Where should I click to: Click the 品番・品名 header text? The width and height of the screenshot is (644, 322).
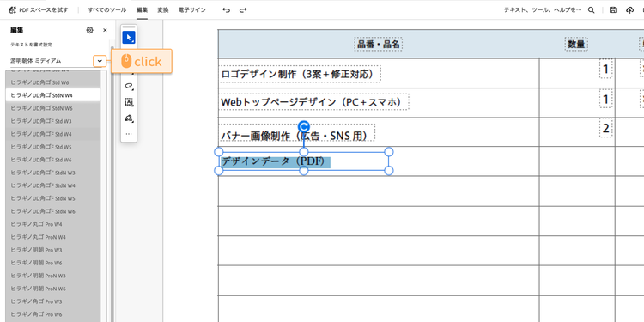[379, 45]
